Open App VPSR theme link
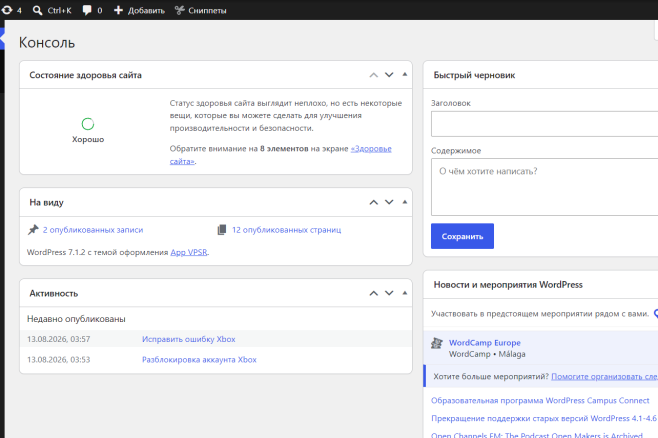658x438 pixels. click(189, 252)
